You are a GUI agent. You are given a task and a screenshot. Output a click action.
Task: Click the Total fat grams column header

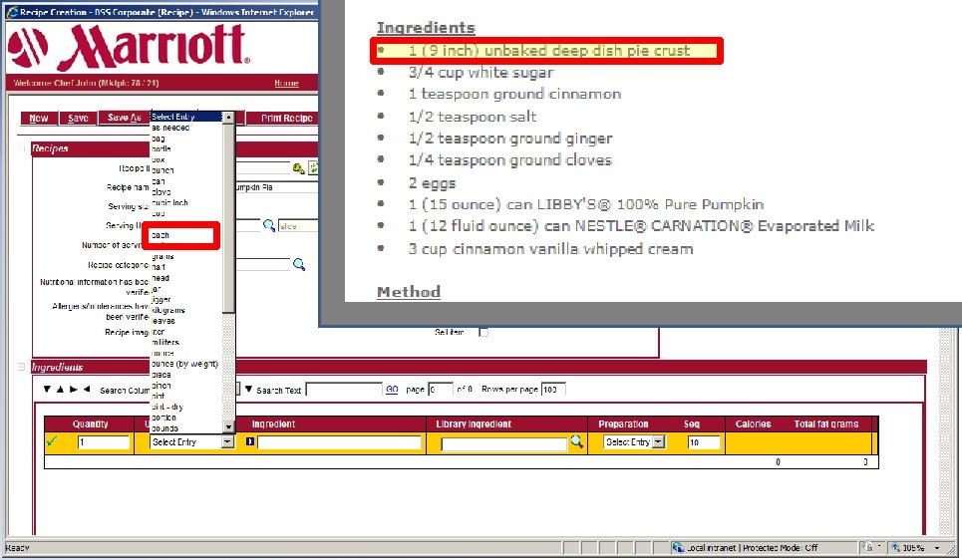(x=825, y=423)
